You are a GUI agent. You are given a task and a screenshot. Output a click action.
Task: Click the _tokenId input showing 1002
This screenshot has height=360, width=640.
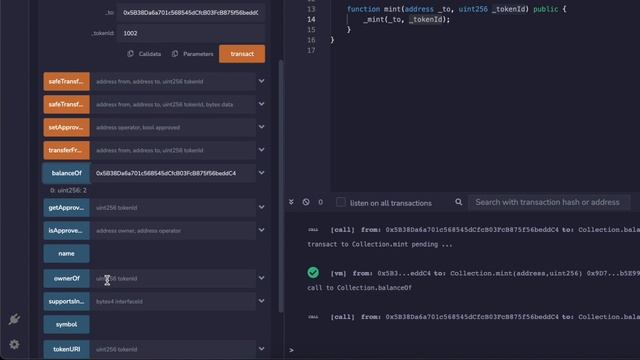click(191, 33)
